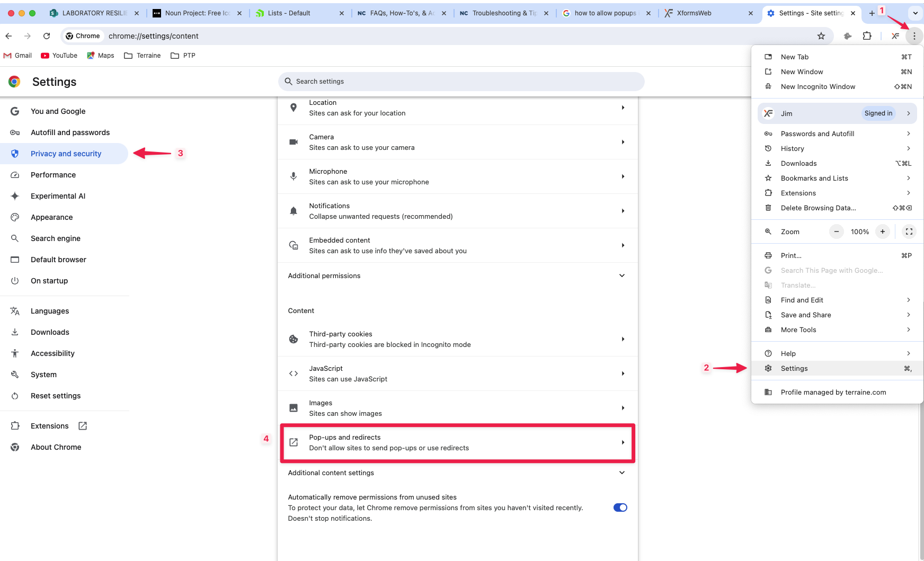Select Settings in the Chrome menu

pos(794,368)
